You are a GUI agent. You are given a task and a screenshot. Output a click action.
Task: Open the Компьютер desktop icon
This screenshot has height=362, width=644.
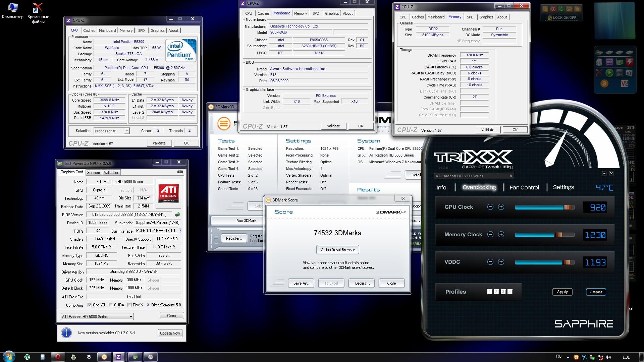click(x=13, y=11)
